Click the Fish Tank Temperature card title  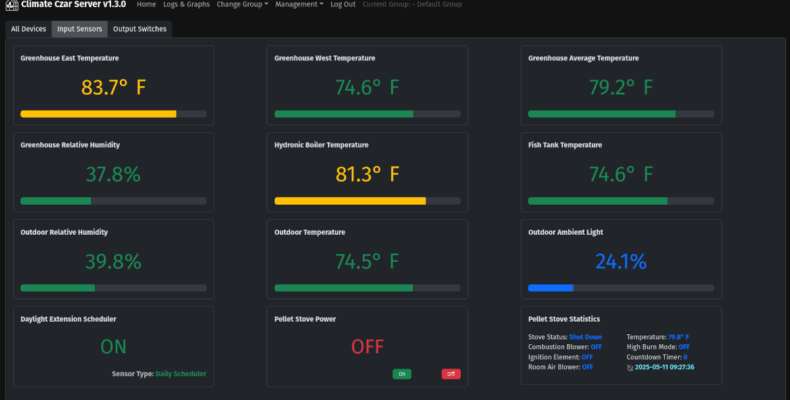[x=565, y=145]
